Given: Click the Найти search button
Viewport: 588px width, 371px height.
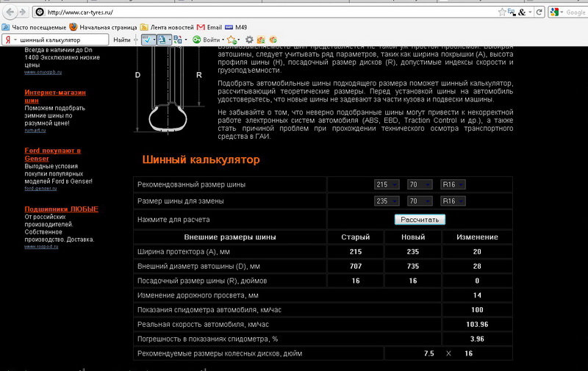Looking at the screenshot, I should [x=122, y=40].
